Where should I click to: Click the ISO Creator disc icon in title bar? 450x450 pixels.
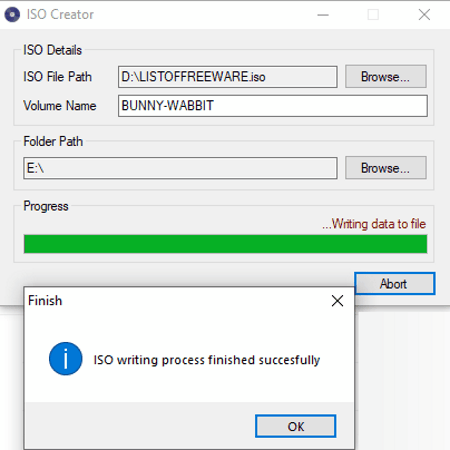tap(12, 15)
